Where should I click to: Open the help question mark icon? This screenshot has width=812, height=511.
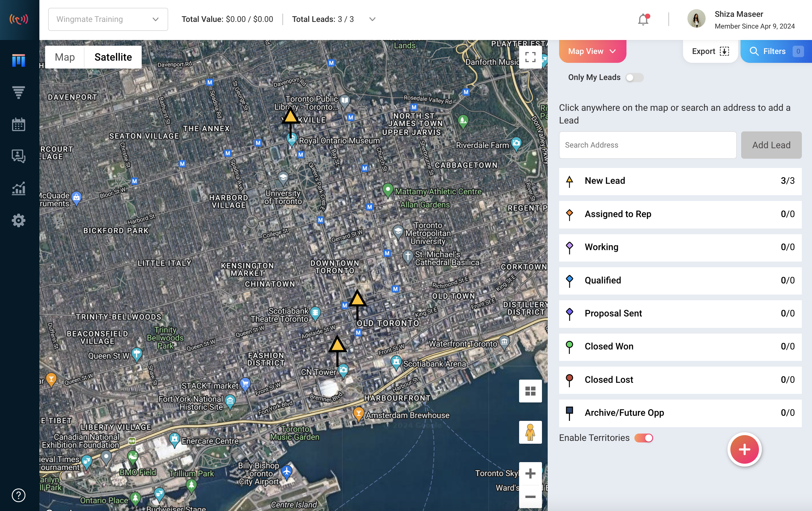tap(18, 495)
